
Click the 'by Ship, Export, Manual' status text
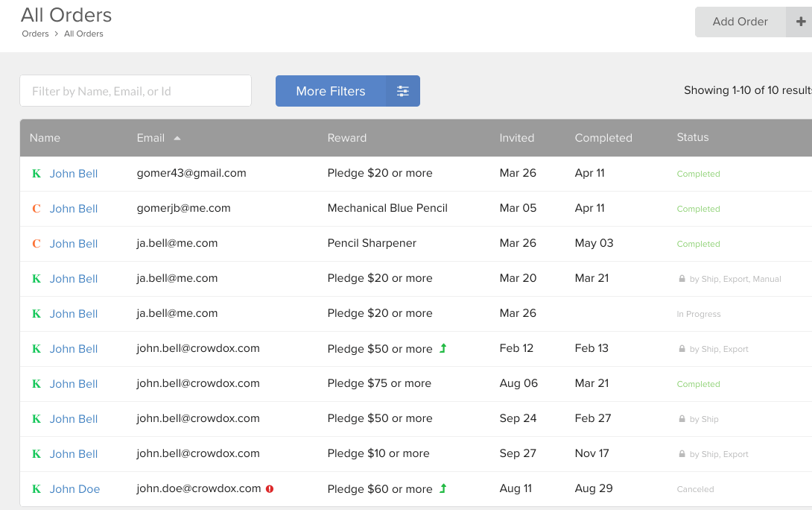[735, 279]
